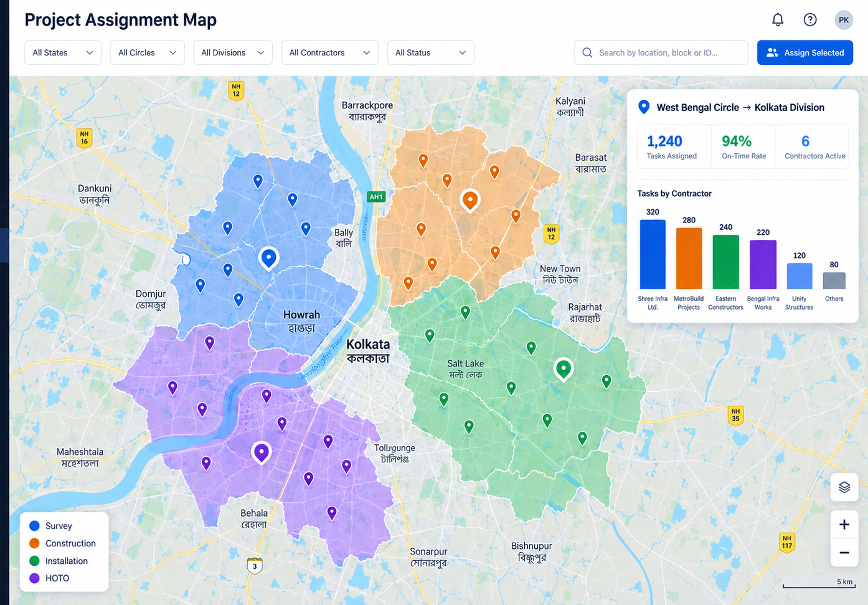Zoom in with the plus button
Viewport: 868px width, 605px height.
(x=844, y=525)
